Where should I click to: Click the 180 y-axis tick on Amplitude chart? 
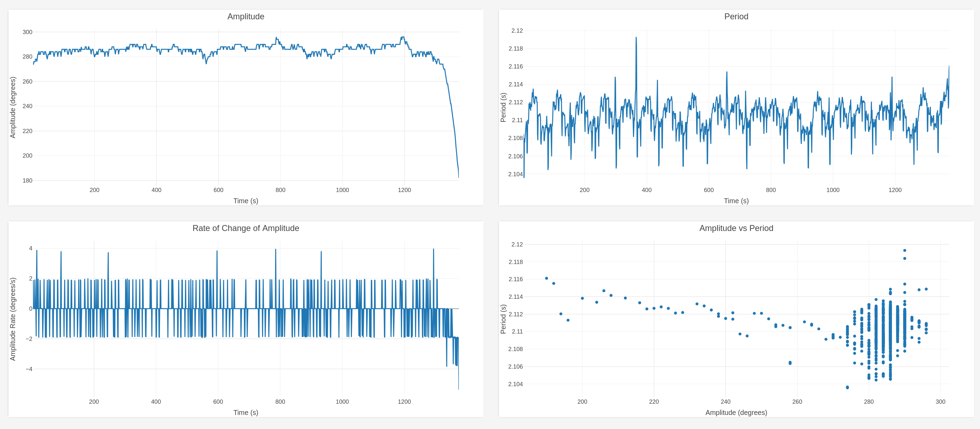[x=27, y=180]
